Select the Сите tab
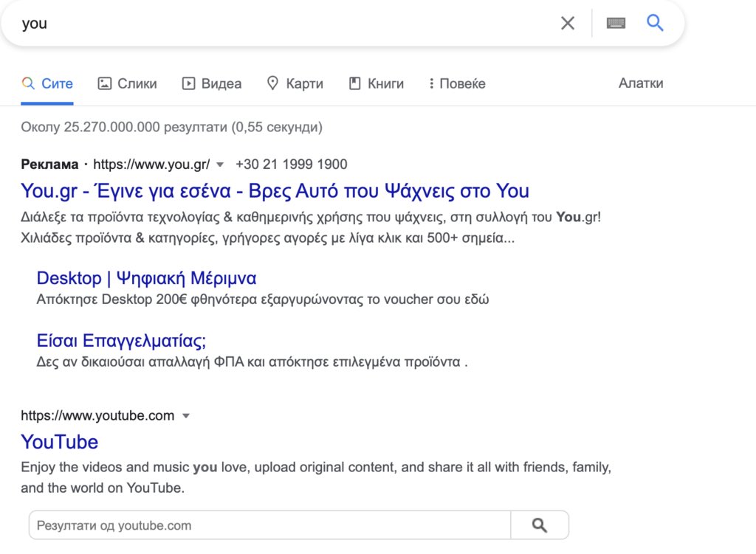The width and height of the screenshot is (756, 554). pos(47,84)
